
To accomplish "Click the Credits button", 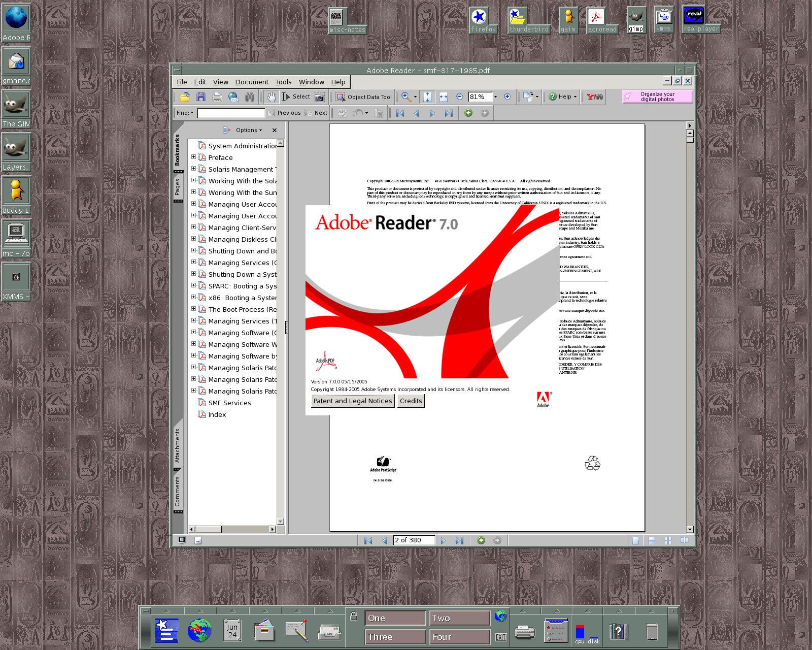I will coord(411,401).
